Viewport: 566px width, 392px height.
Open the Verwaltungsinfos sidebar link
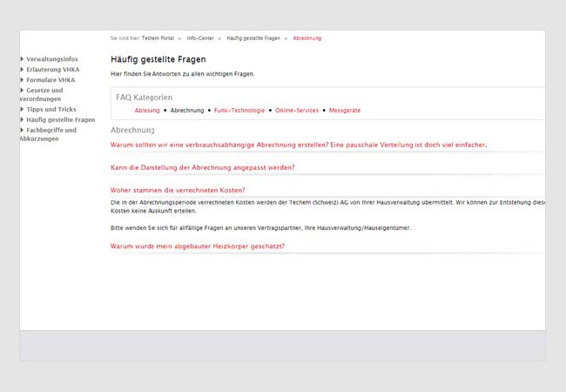[x=52, y=59]
